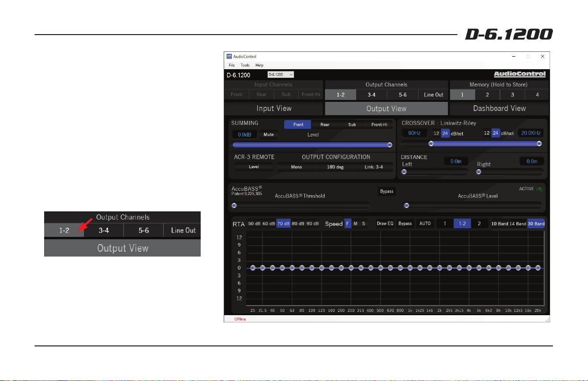Set RTA range to 50 dB
The width and height of the screenshot is (588, 381).
click(x=254, y=224)
